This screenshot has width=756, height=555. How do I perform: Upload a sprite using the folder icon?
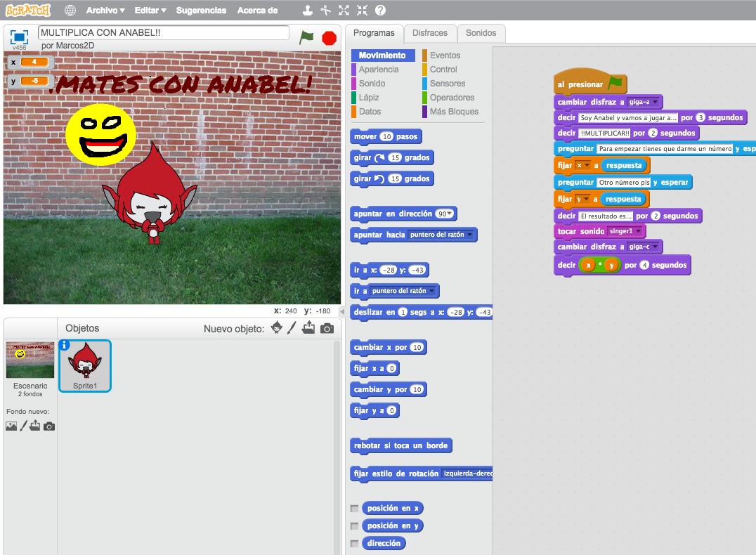(x=308, y=328)
